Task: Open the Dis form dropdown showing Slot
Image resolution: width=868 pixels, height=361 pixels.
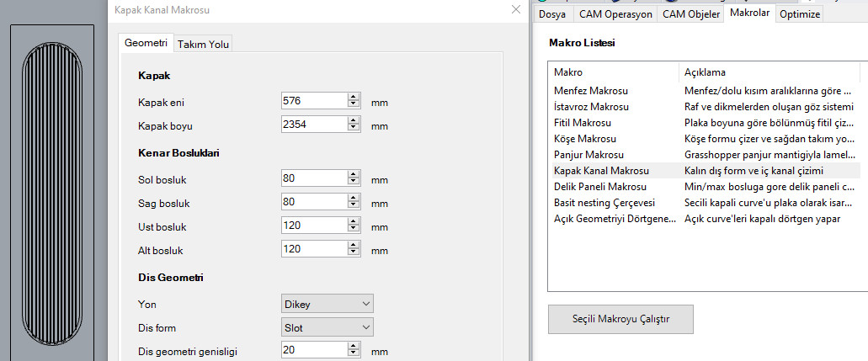Action: pos(327,327)
